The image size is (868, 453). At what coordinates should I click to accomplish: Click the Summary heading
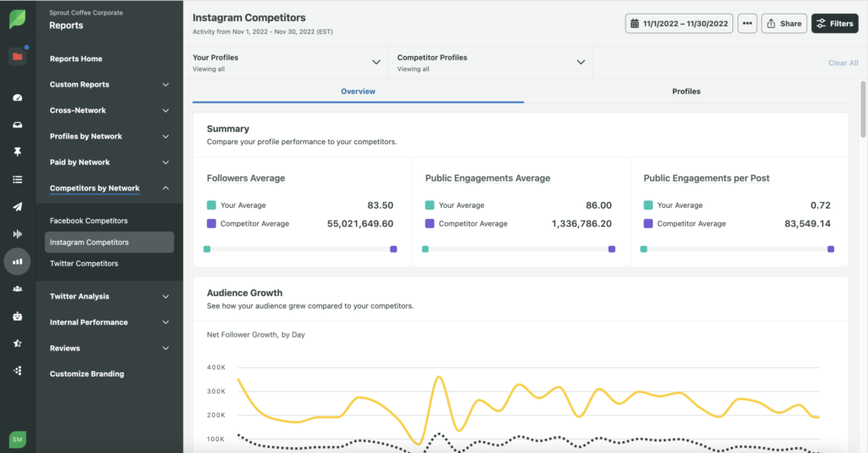(x=228, y=128)
